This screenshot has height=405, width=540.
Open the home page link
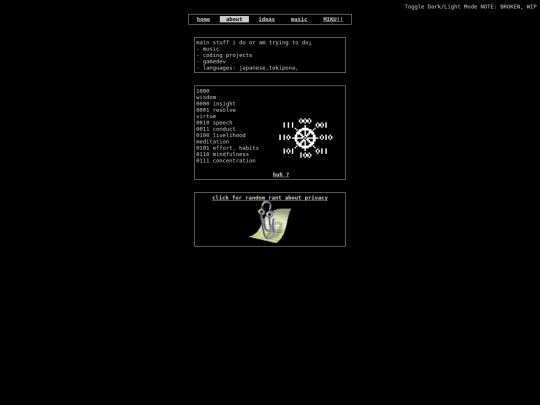click(203, 19)
